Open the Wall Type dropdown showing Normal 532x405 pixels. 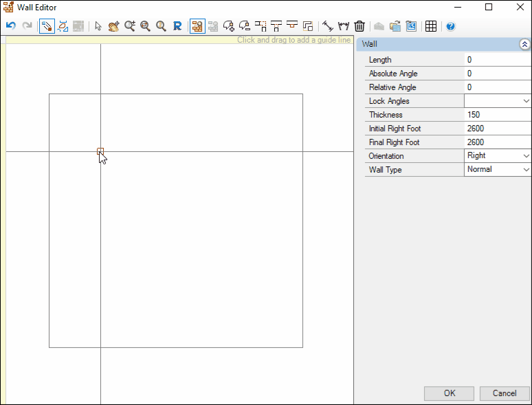(526, 169)
